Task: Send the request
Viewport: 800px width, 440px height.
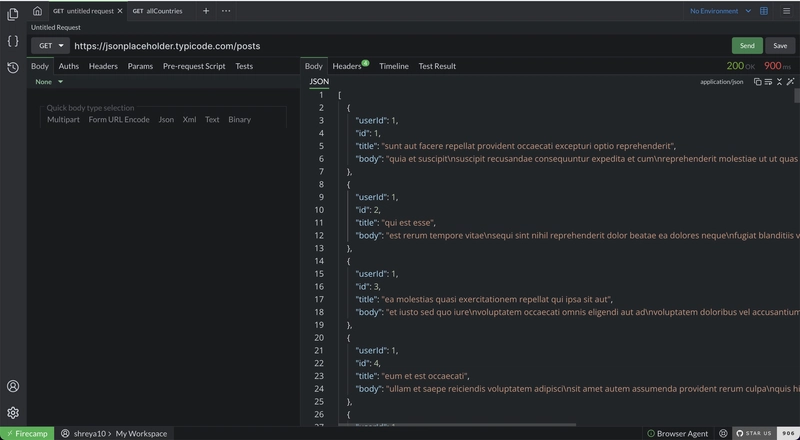Action: pyautogui.click(x=747, y=45)
